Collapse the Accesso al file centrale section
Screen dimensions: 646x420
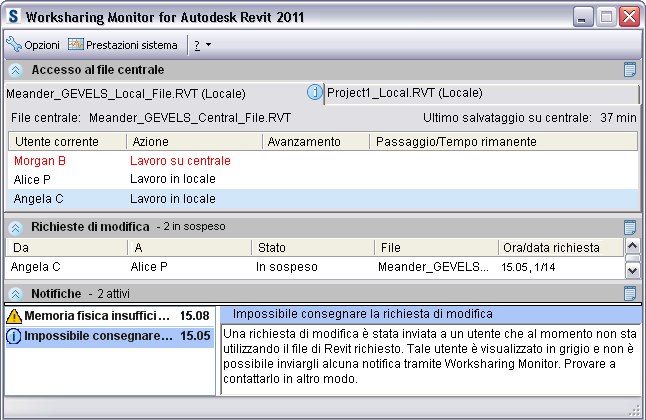pos(15,70)
